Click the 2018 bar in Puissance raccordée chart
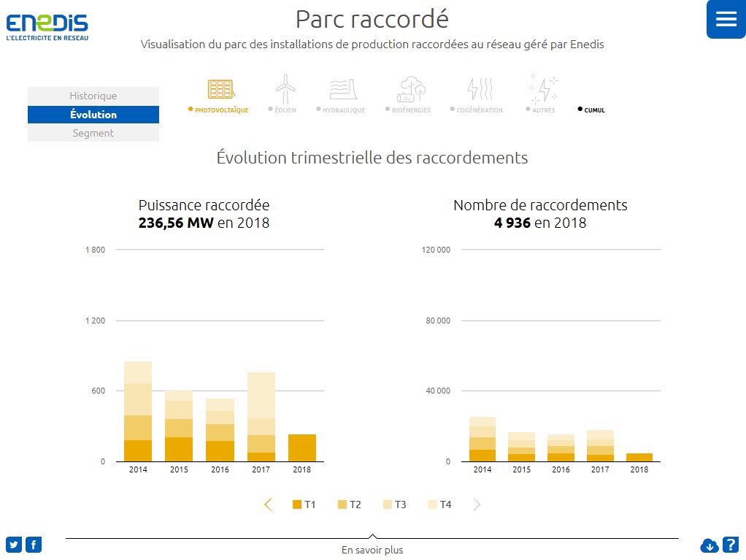The height and width of the screenshot is (560, 746). coord(302,448)
